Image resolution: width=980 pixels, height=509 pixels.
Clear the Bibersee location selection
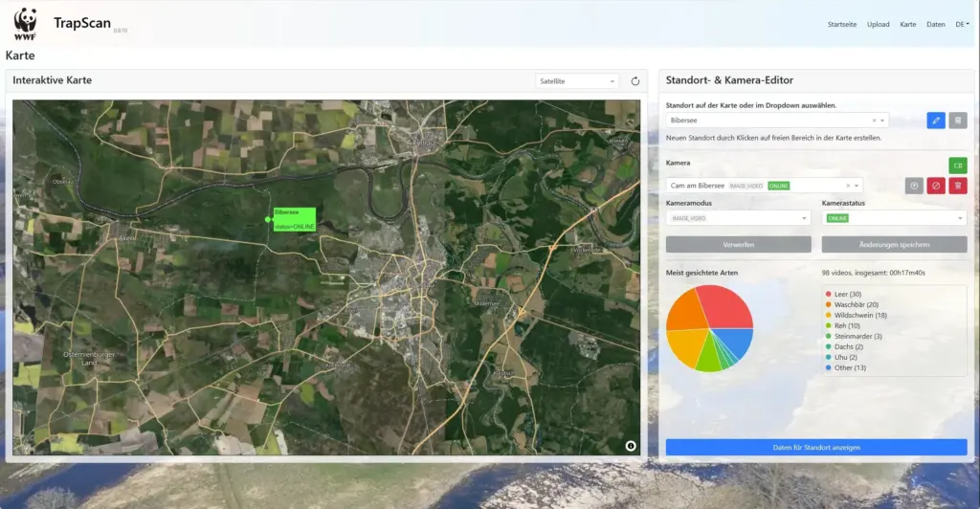point(874,121)
